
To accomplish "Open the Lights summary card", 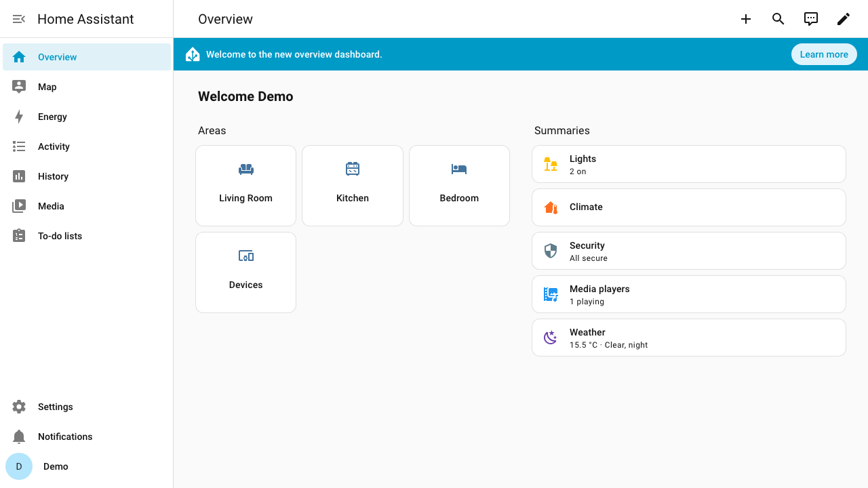I will point(689,164).
